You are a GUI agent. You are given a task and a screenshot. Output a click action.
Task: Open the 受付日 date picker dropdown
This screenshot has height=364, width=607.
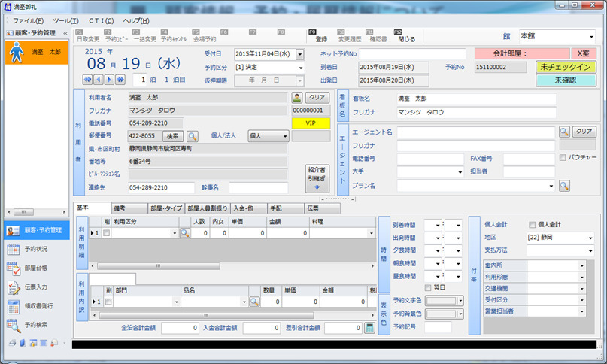[x=300, y=54]
